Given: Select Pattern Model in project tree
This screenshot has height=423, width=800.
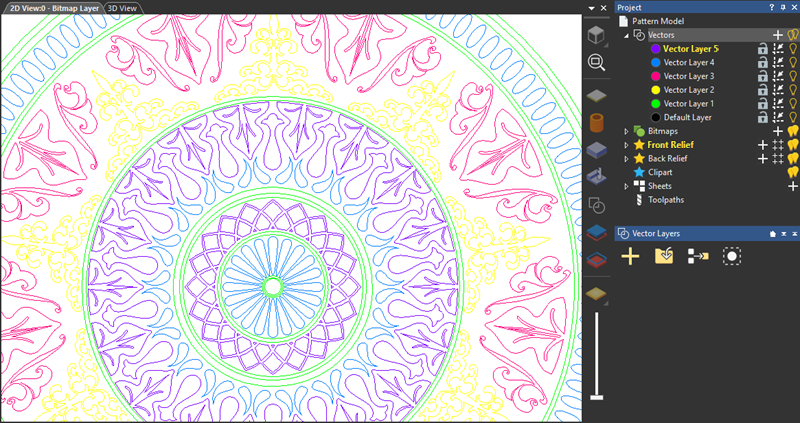Looking at the screenshot, I should [x=658, y=21].
